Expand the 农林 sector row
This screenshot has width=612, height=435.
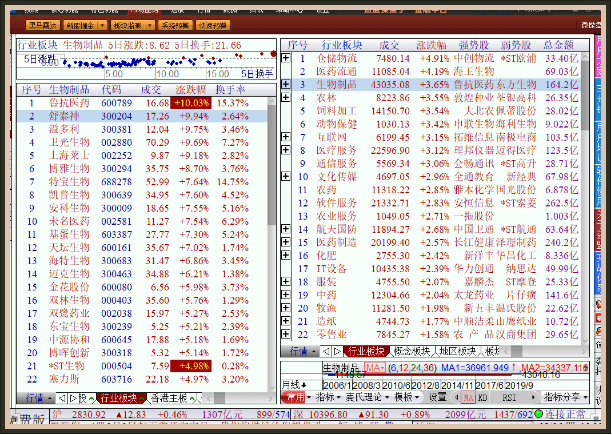click(x=286, y=97)
